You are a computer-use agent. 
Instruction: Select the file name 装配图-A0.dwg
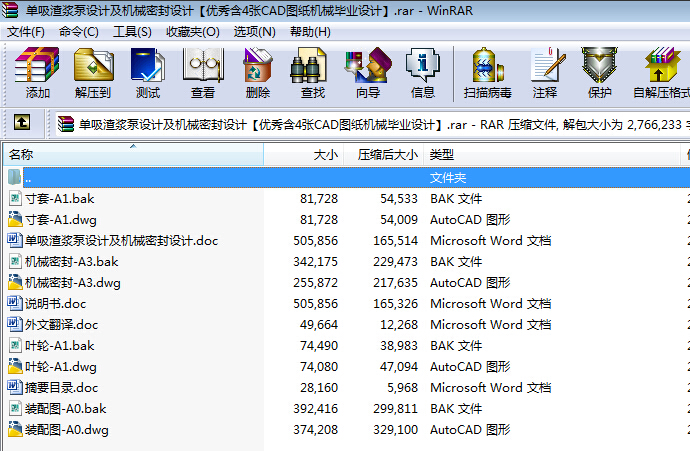[67, 429]
